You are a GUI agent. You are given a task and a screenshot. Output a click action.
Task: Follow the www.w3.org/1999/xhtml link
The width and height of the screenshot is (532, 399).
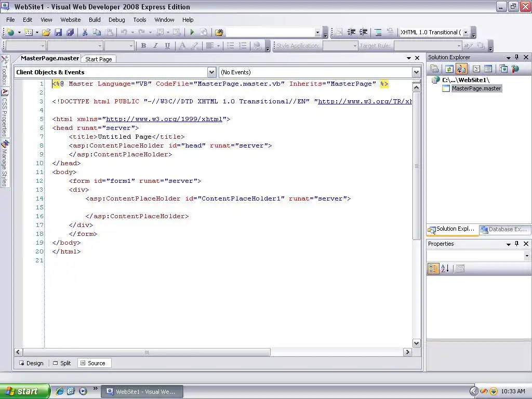click(x=164, y=119)
